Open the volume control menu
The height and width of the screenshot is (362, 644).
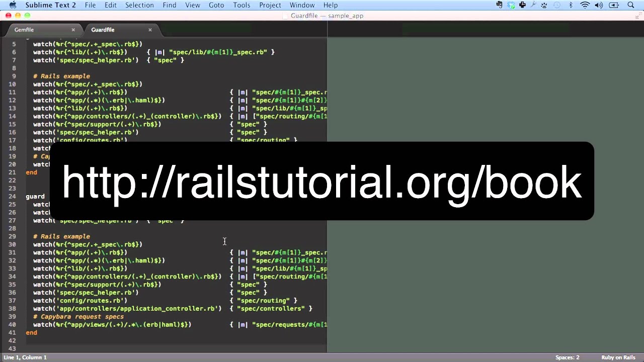(x=599, y=5)
